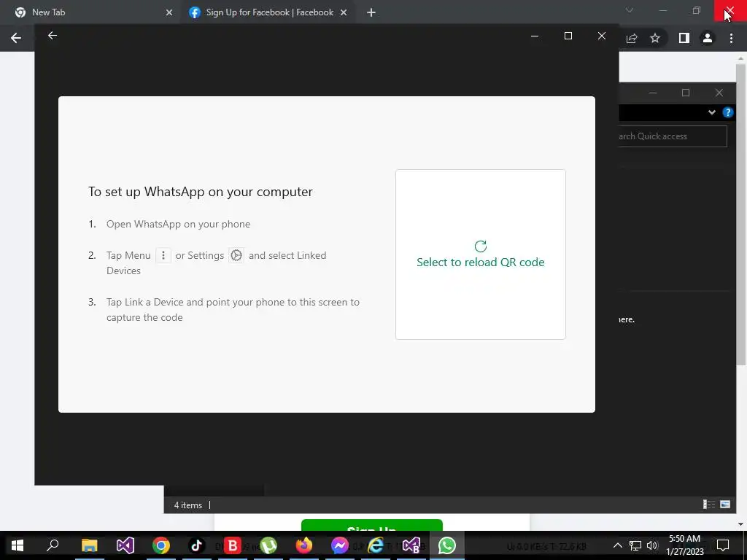The height and width of the screenshot is (560, 747).
Task: Show hidden system tray icons
Action: (x=617, y=545)
